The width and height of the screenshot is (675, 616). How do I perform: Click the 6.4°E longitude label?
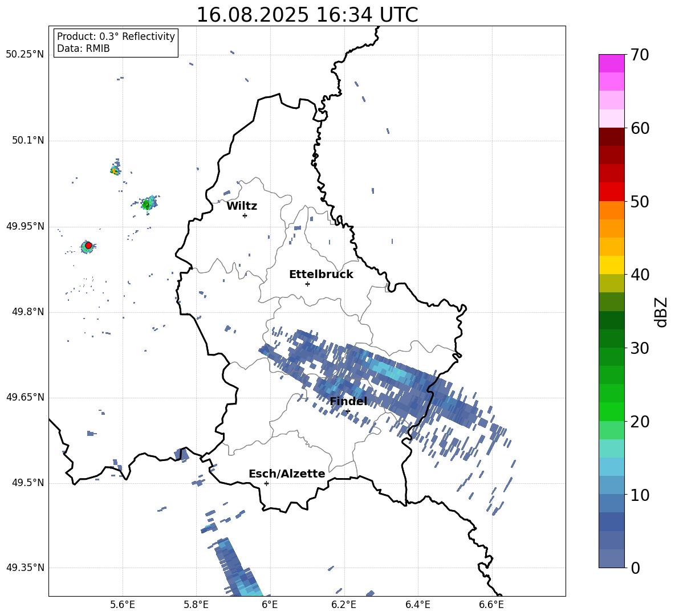(417, 605)
